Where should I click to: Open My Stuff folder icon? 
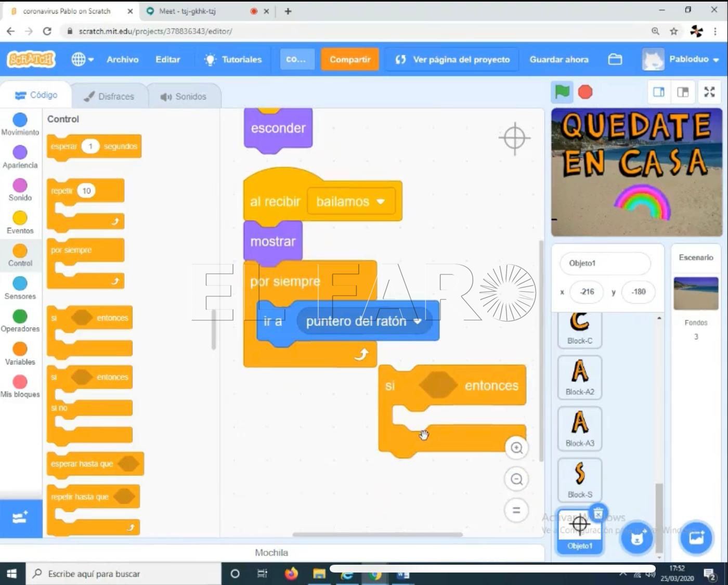point(615,59)
